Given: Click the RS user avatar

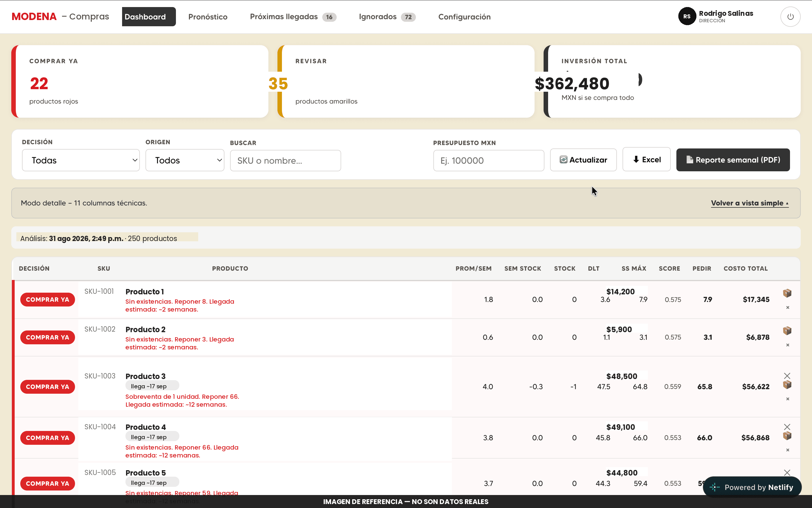Looking at the screenshot, I should point(687,16).
